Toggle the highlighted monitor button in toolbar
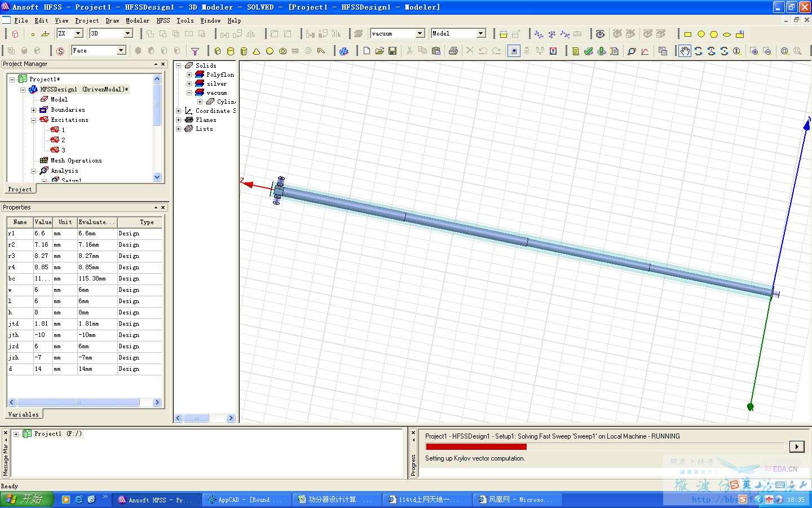Image resolution: width=812 pixels, height=508 pixels. (x=513, y=51)
